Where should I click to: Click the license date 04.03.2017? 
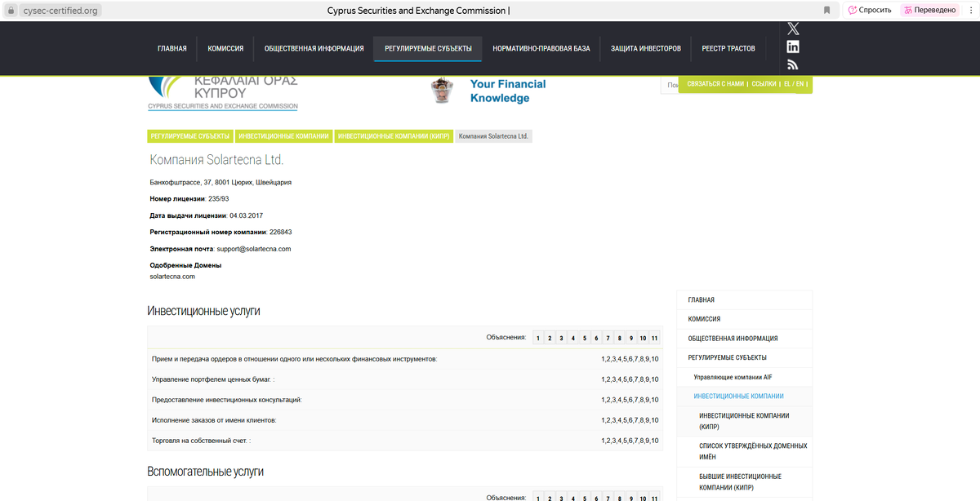pos(246,215)
